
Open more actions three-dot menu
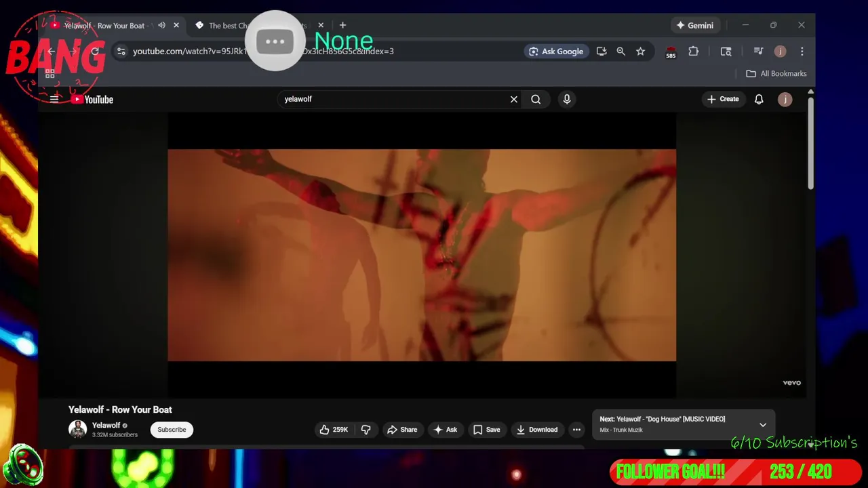coord(576,430)
